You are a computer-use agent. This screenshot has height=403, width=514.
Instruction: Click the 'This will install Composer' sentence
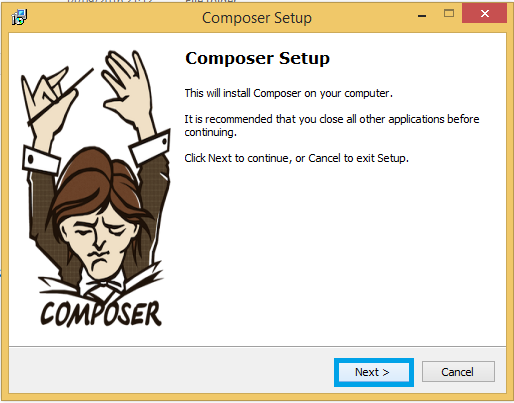coord(289,93)
